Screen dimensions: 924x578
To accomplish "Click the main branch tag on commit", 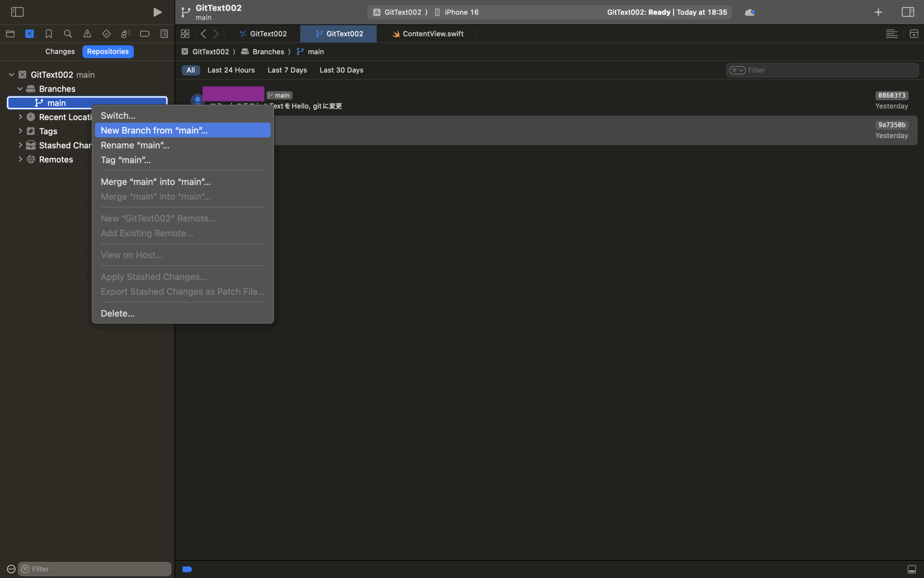I will pyautogui.click(x=279, y=95).
